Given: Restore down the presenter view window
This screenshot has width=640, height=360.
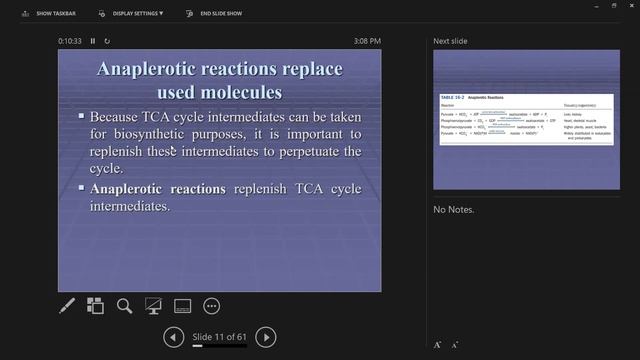Looking at the screenshot, I should click(614, 6).
